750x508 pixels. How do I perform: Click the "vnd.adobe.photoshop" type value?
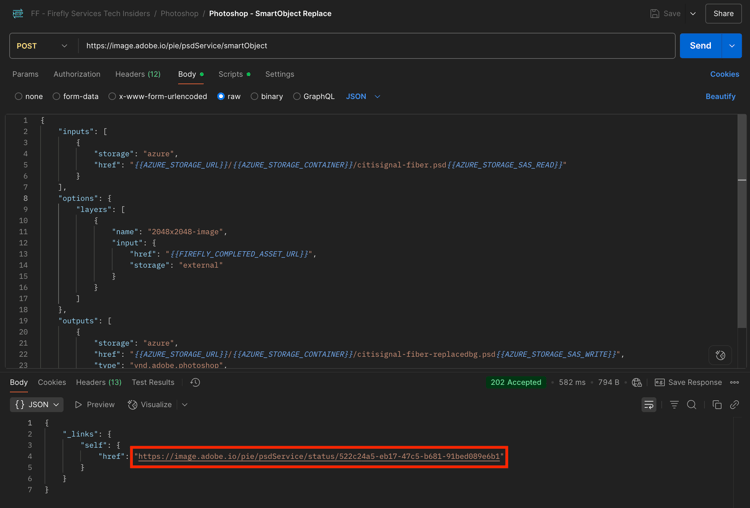(177, 365)
